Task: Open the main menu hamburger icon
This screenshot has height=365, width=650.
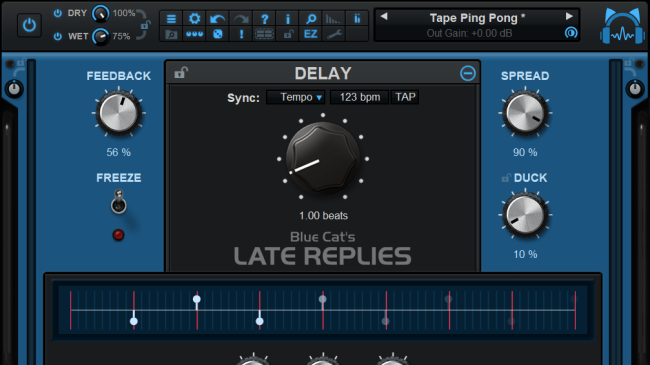Action: click(171, 19)
